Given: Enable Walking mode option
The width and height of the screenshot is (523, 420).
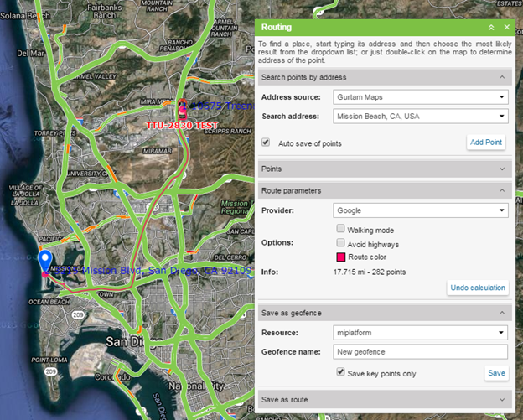Looking at the screenshot, I should coord(340,229).
